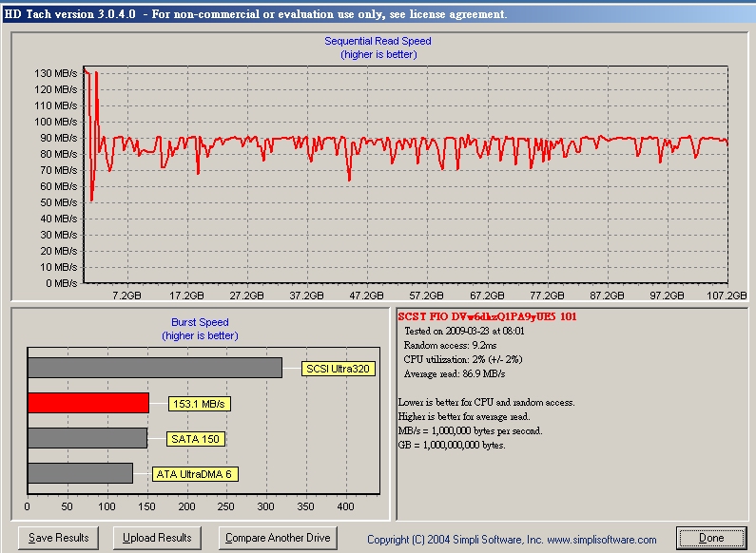Click the Random access: 9.2ms value
Screen dimensions: 756x553
pos(450,345)
